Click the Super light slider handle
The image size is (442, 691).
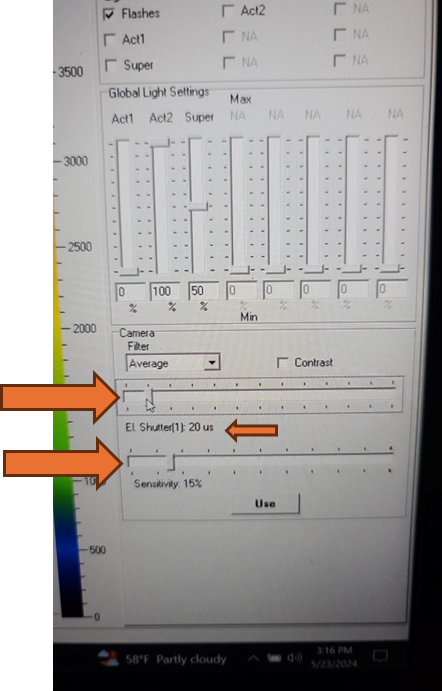coord(198,207)
